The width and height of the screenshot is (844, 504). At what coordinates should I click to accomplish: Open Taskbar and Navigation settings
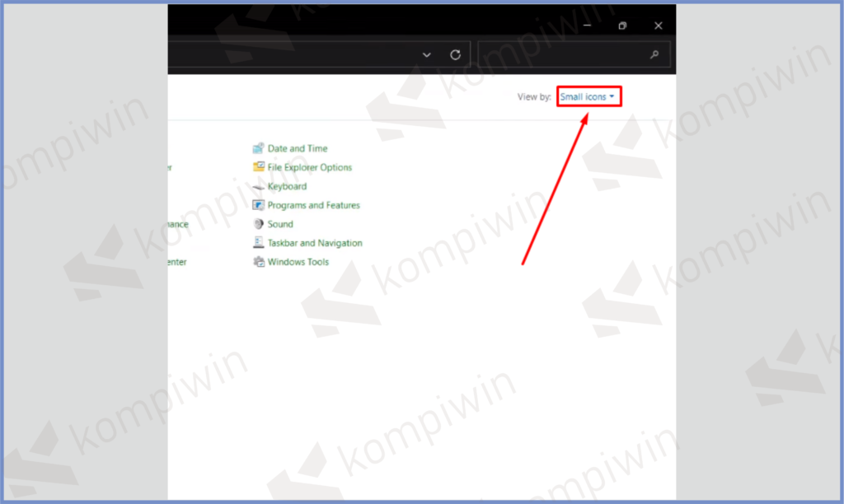(x=316, y=243)
